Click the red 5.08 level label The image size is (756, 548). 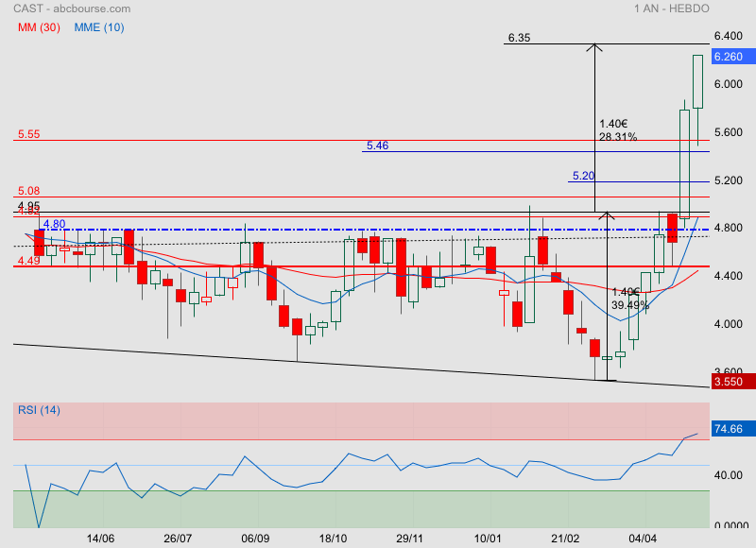[x=29, y=191]
